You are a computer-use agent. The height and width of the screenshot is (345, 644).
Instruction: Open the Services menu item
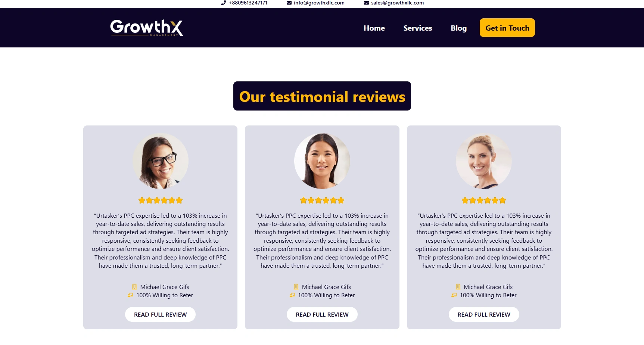coord(417,28)
